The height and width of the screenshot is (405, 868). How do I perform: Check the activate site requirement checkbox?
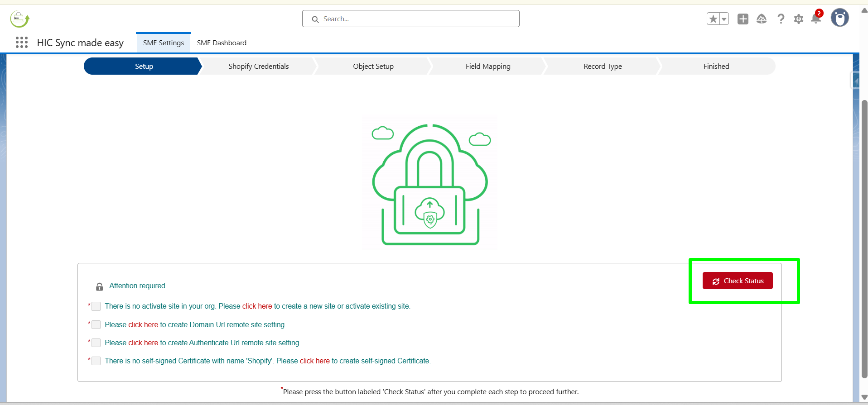(x=96, y=306)
